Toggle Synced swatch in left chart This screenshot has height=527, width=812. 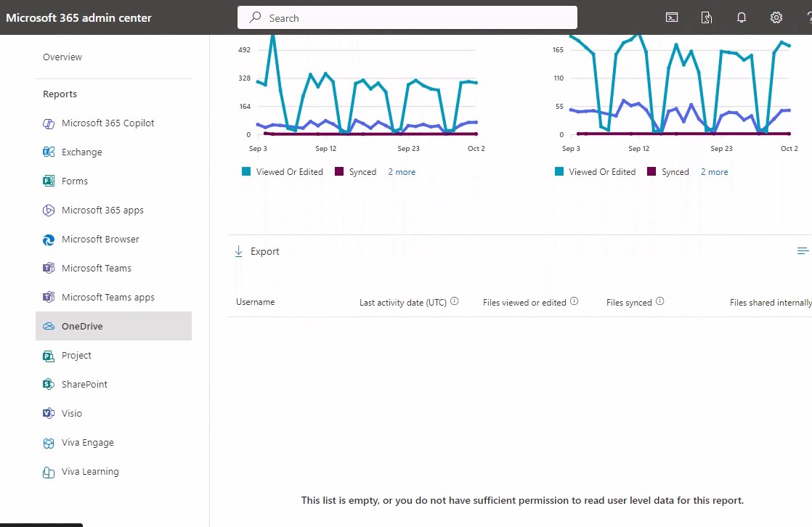click(339, 171)
